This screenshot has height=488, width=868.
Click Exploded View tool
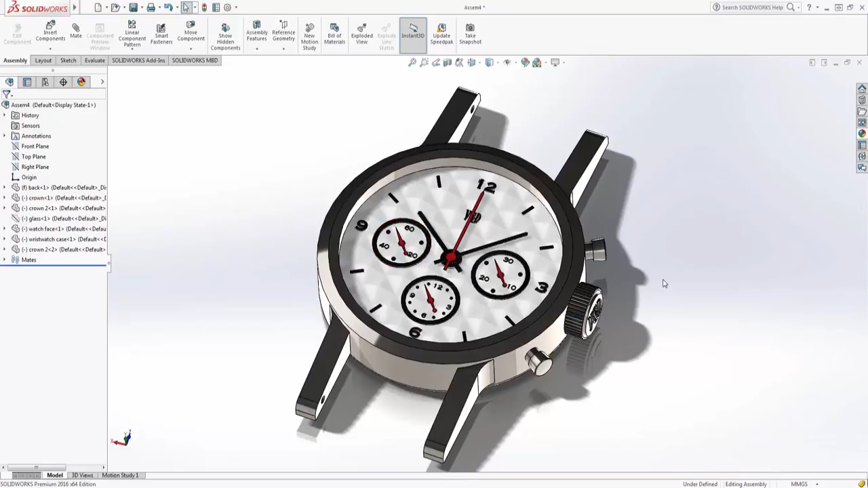pyautogui.click(x=361, y=34)
